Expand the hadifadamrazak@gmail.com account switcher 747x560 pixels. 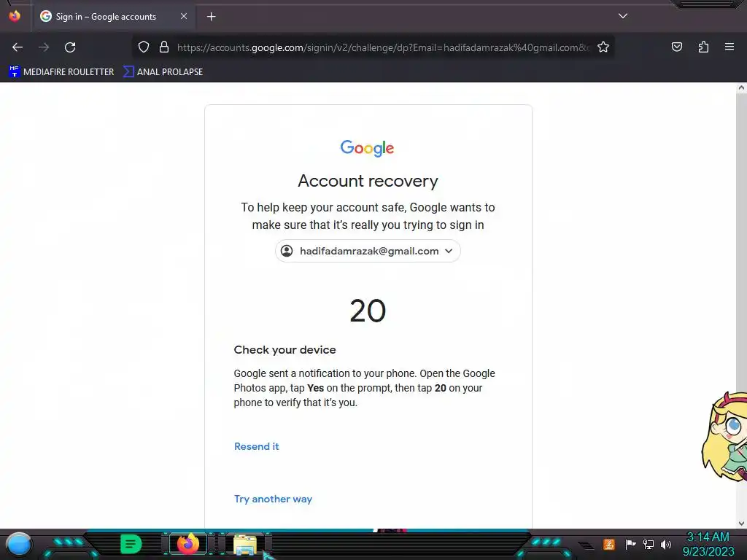click(x=368, y=251)
